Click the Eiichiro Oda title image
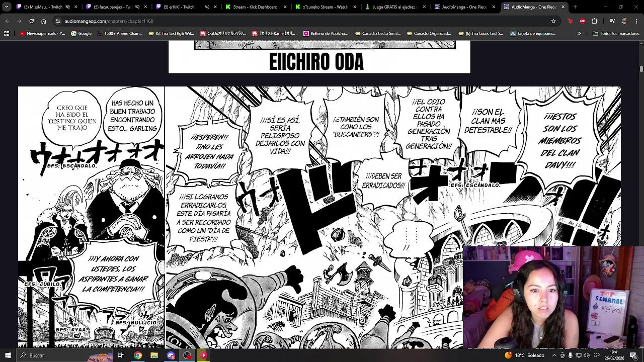The width and height of the screenshot is (644, 362). (x=319, y=57)
